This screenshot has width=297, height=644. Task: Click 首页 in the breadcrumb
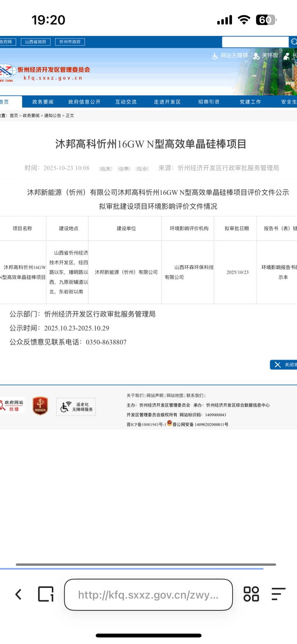pyautogui.click(x=14, y=115)
